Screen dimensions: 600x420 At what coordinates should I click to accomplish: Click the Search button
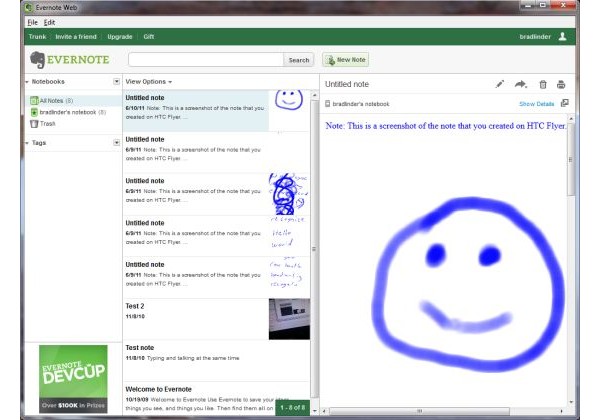[x=299, y=60]
